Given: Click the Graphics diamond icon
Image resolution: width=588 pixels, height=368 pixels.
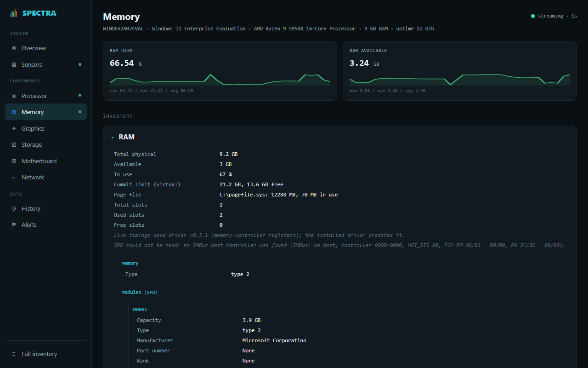Looking at the screenshot, I should [14, 128].
